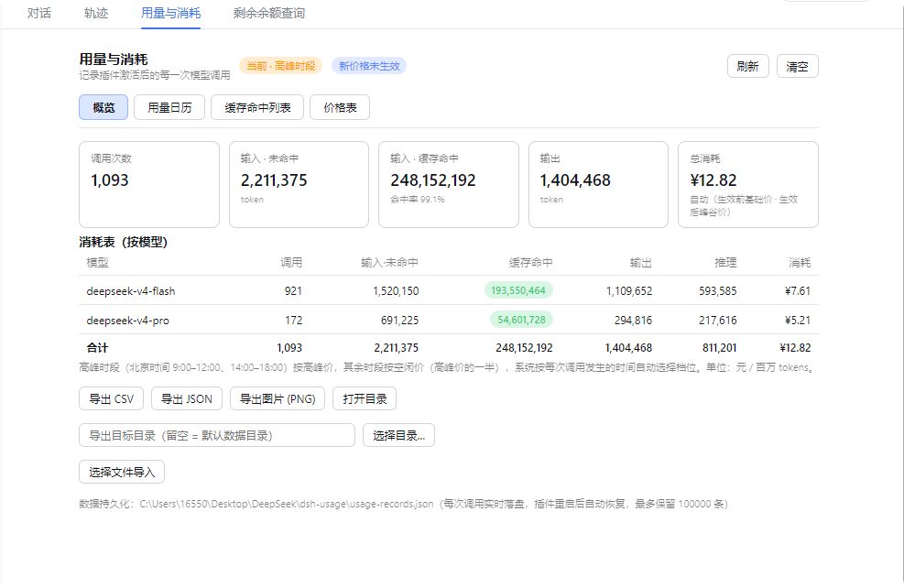Select the deepseek-v4-pro model name

tap(128, 321)
